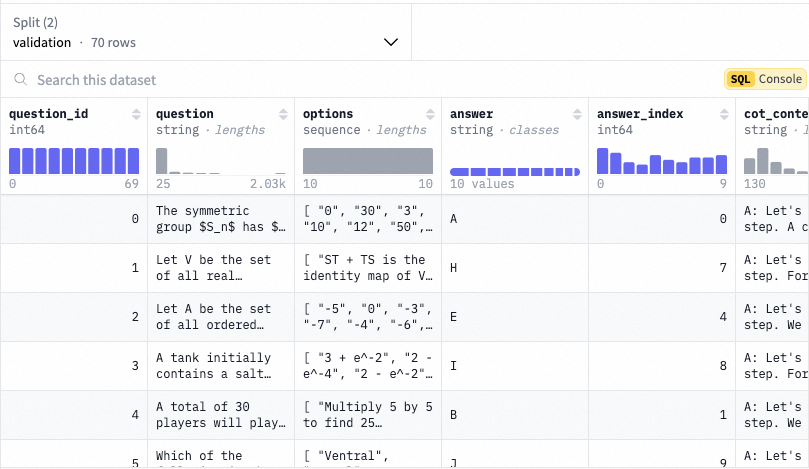Open the 'The symmetric group' question cell
The height and width of the screenshot is (469, 809).
220,219
